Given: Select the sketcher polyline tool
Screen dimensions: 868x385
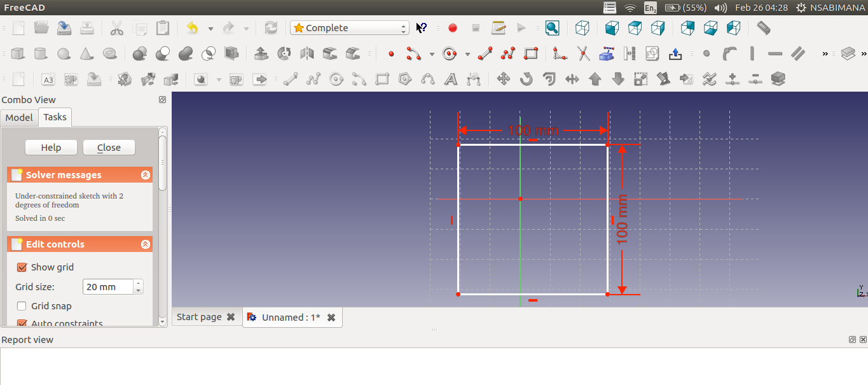Looking at the screenshot, I should coord(507,53).
